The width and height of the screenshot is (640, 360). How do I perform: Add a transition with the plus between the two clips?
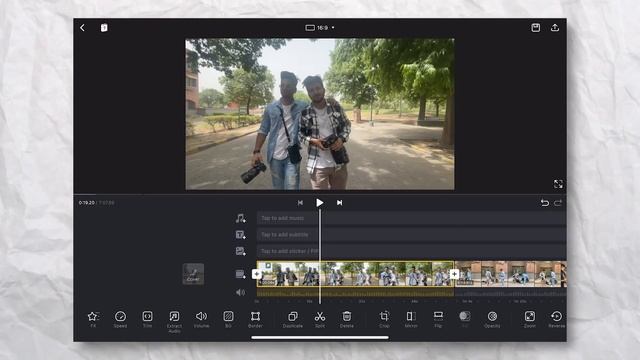(x=454, y=274)
